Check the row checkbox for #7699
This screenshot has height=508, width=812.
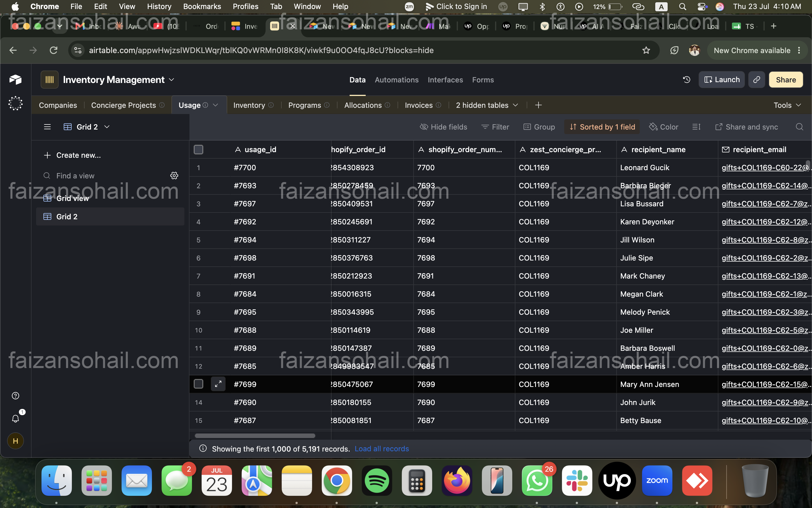(198, 384)
